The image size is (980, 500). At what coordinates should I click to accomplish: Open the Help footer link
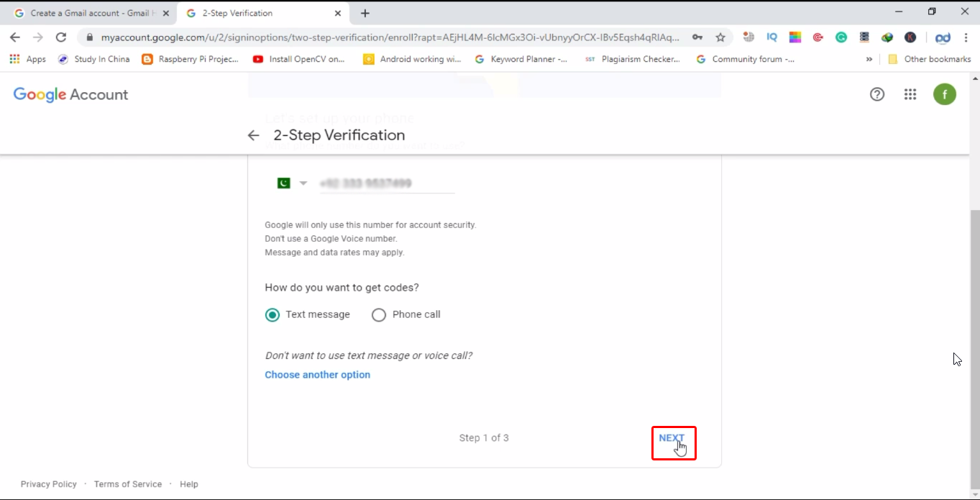(x=189, y=484)
